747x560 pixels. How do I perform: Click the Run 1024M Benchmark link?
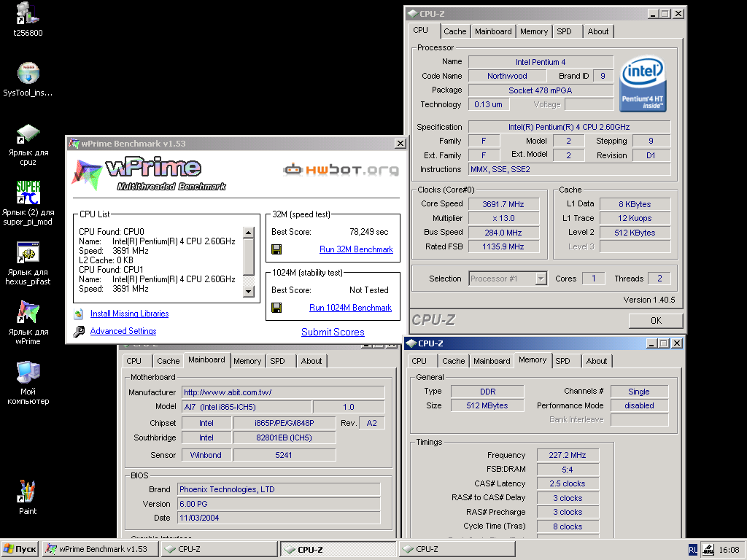(x=350, y=308)
